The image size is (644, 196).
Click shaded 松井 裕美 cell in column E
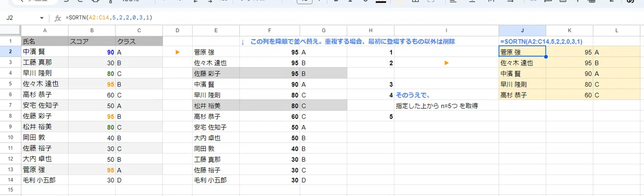pos(216,106)
